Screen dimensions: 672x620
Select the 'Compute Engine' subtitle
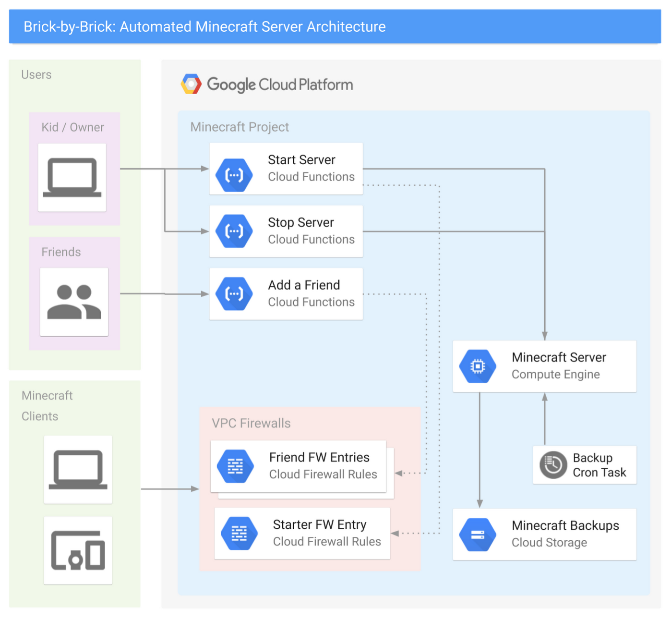(x=555, y=375)
